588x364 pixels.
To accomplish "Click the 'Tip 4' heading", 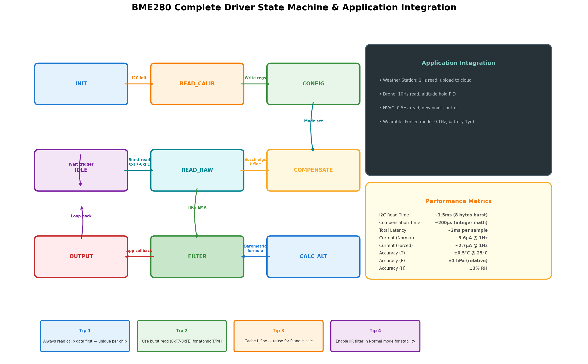I will (375, 331).
